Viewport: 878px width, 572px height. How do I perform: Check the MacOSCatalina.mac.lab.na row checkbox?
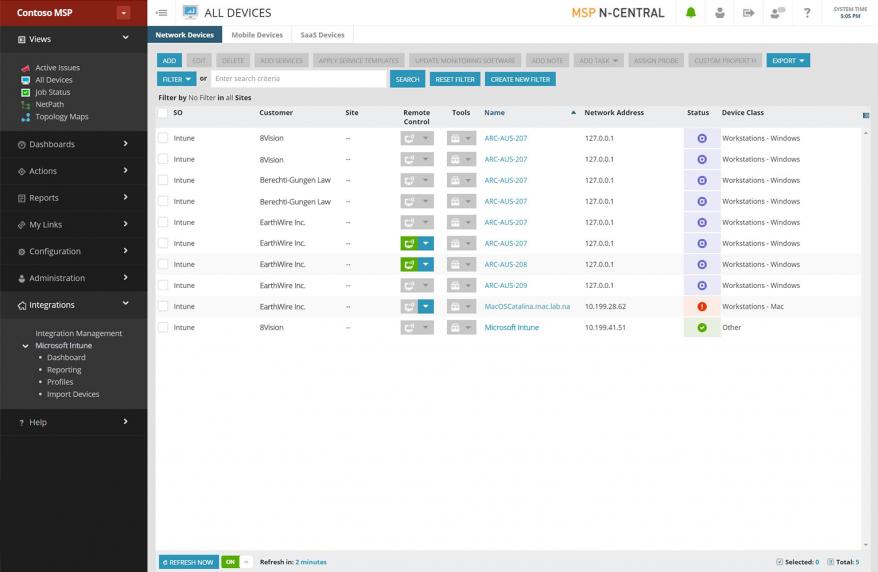click(162, 307)
